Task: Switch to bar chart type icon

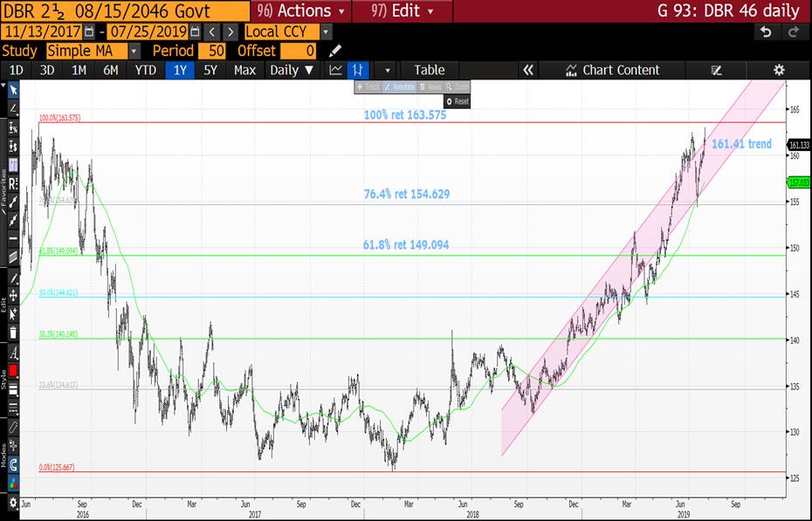Action: click(358, 70)
